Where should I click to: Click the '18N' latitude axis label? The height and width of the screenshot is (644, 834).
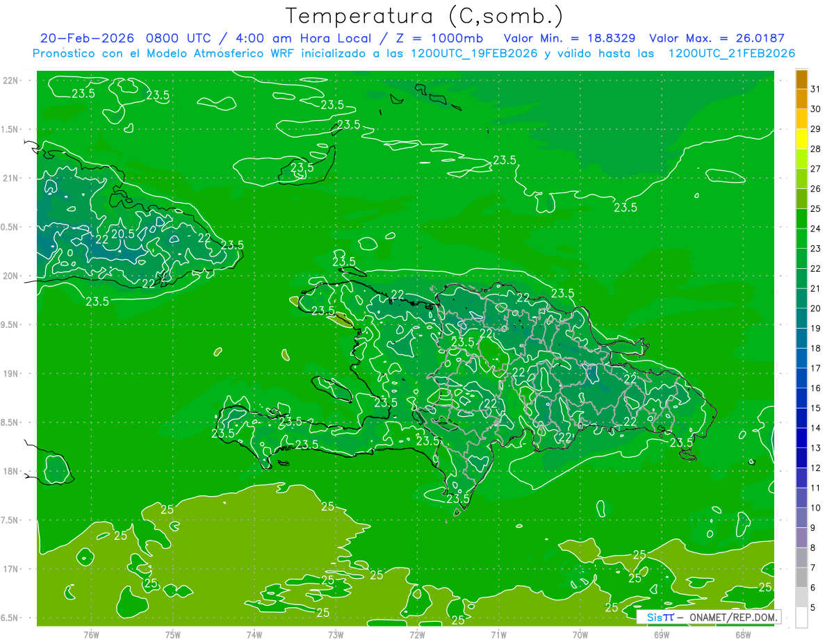point(12,471)
